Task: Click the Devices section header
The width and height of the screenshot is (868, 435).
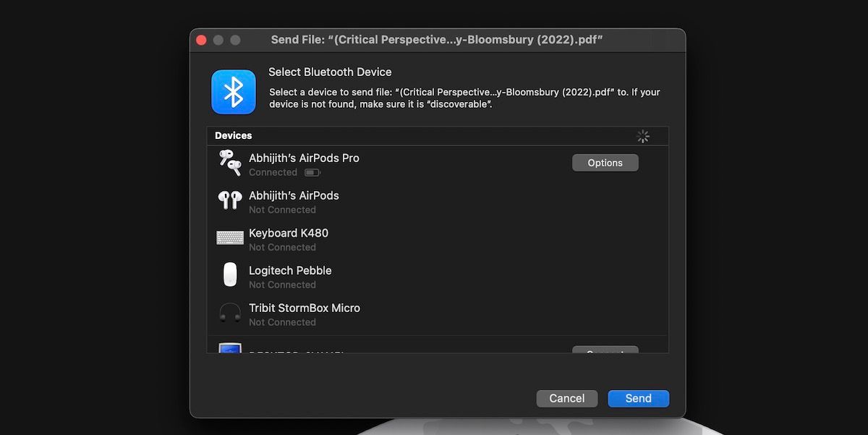Action: (232, 135)
